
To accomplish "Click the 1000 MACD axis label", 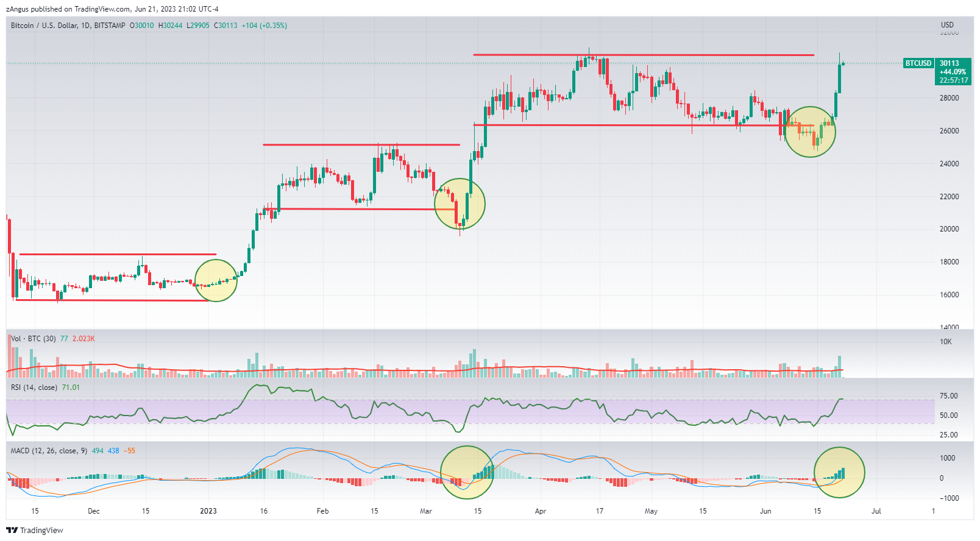I will (x=947, y=458).
